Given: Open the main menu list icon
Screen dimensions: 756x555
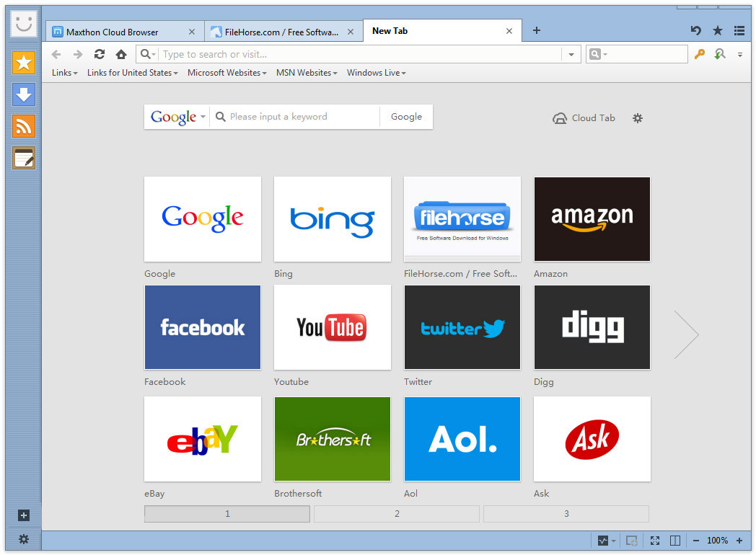Looking at the screenshot, I should [x=739, y=31].
